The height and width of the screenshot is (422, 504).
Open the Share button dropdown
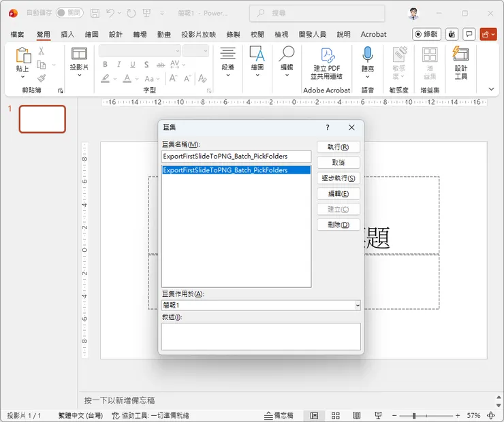tap(493, 34)
